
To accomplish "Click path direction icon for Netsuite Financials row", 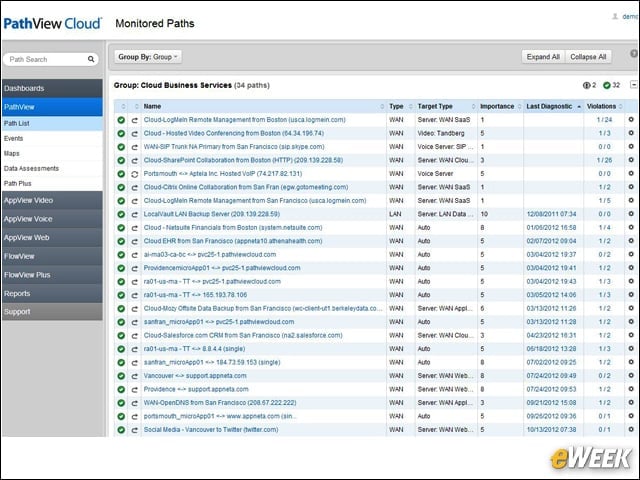I will (x=134, y=228).
